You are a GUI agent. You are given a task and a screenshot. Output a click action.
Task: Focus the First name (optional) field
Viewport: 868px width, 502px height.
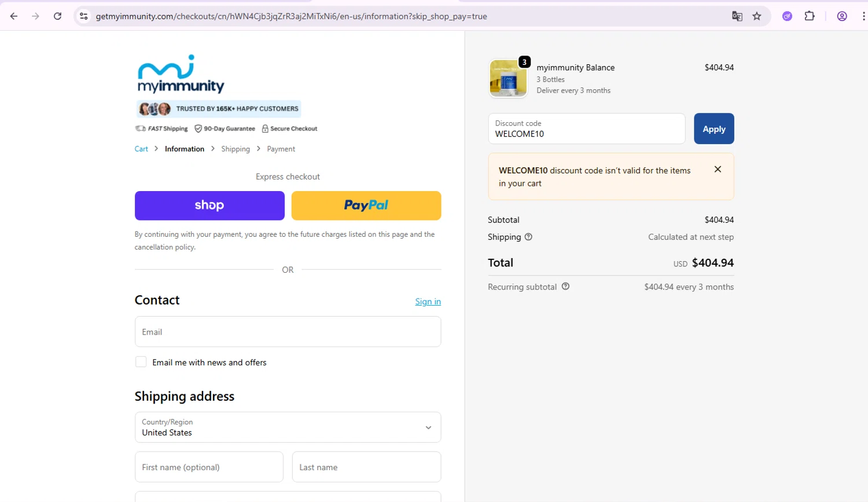point(209,467)
